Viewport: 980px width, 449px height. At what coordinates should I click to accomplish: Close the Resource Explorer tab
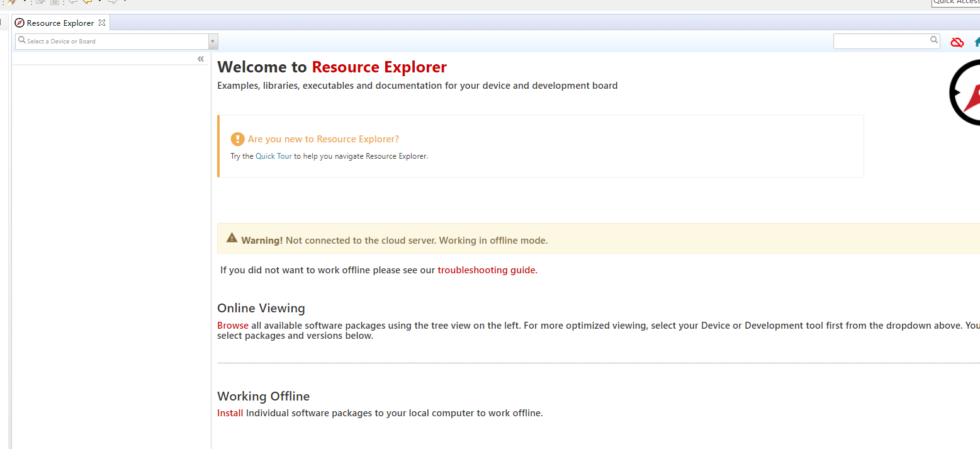[x=102, y=23]
